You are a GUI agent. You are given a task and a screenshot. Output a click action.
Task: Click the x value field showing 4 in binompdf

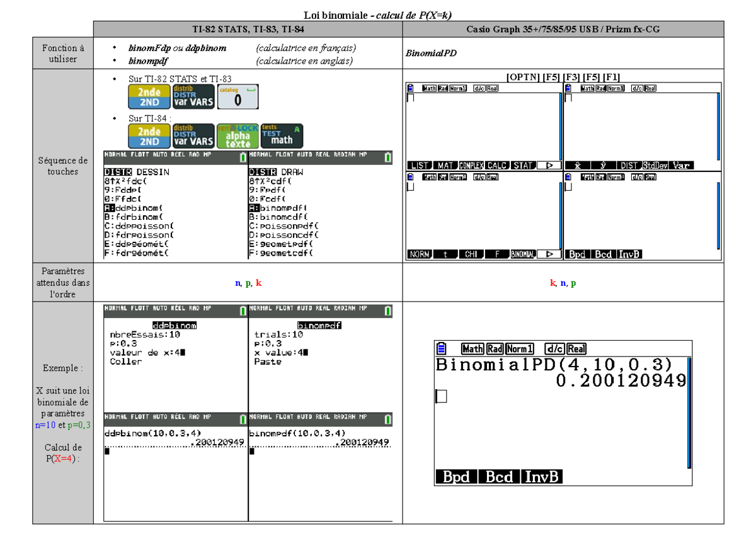[282, 353]
